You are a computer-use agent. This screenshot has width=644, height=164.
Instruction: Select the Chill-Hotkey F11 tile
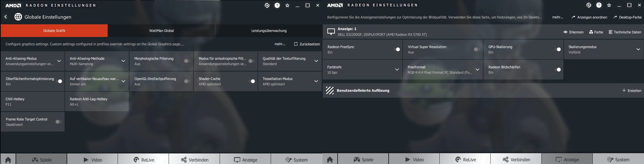[x=33, y=102]
